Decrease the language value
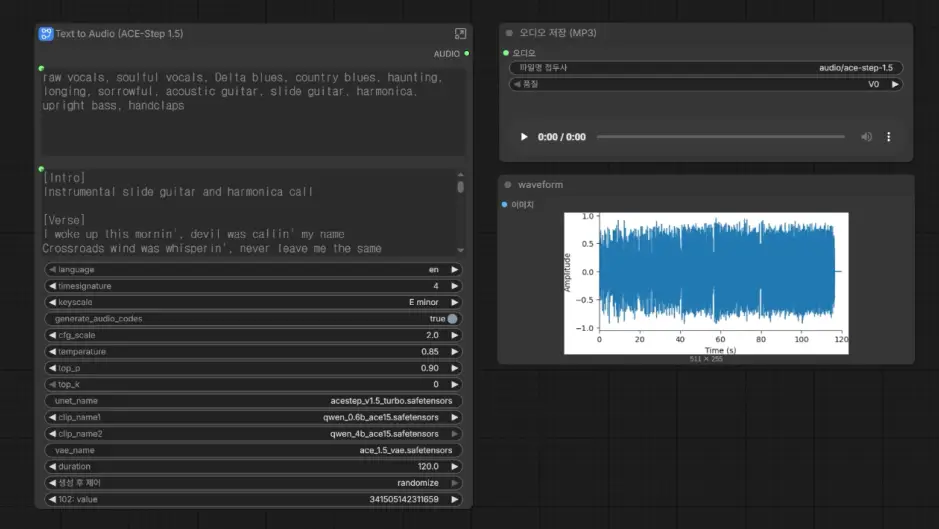Screen dimensions: 939x529 pos(52,270)
